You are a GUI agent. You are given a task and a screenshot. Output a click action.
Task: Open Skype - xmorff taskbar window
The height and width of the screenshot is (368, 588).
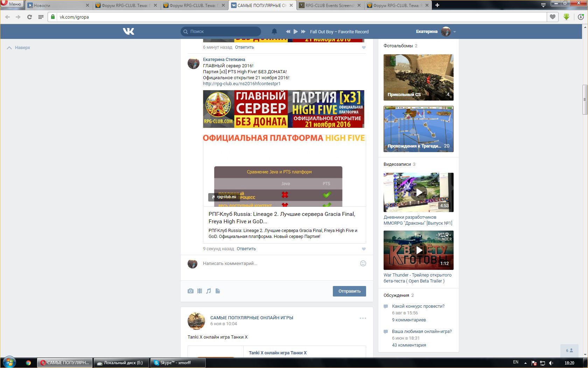tap(178, 363)
